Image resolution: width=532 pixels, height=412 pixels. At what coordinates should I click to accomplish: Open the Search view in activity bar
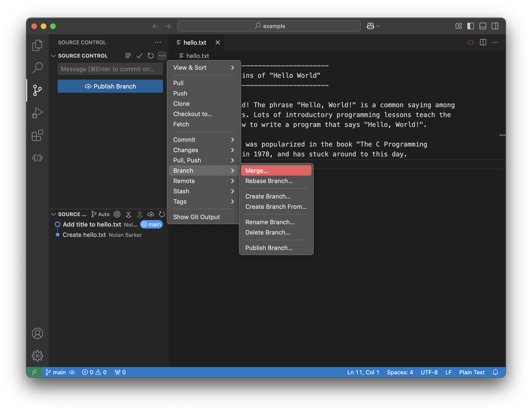pos(37,68)
